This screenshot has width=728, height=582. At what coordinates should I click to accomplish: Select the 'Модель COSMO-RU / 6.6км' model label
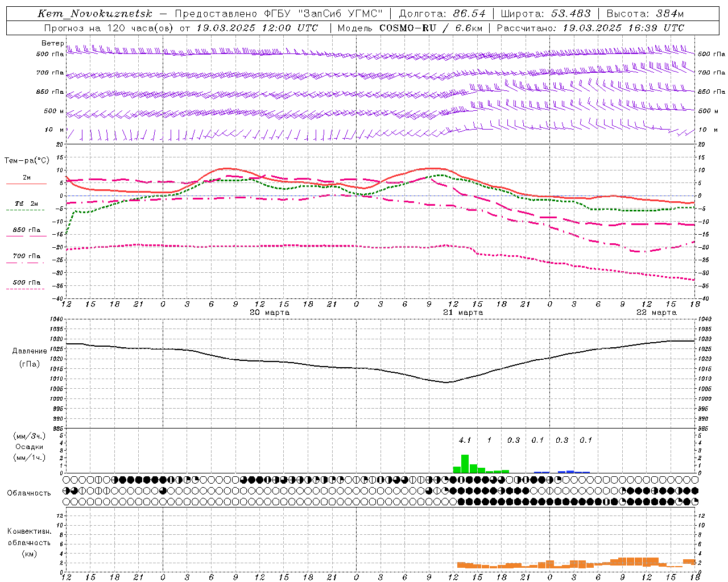[x=409, y=28]
